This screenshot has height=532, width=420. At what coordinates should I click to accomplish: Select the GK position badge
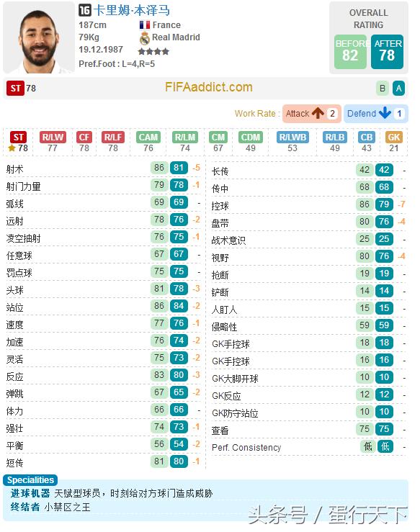(394, 137)
